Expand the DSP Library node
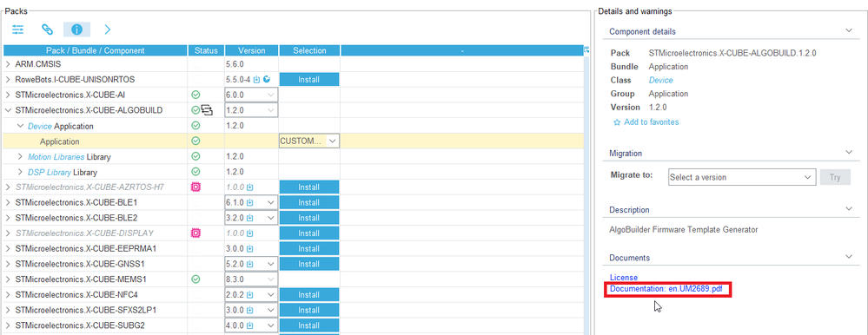Image resolution: width=868 pixels, height=335 pixels. tap(21, 172)
